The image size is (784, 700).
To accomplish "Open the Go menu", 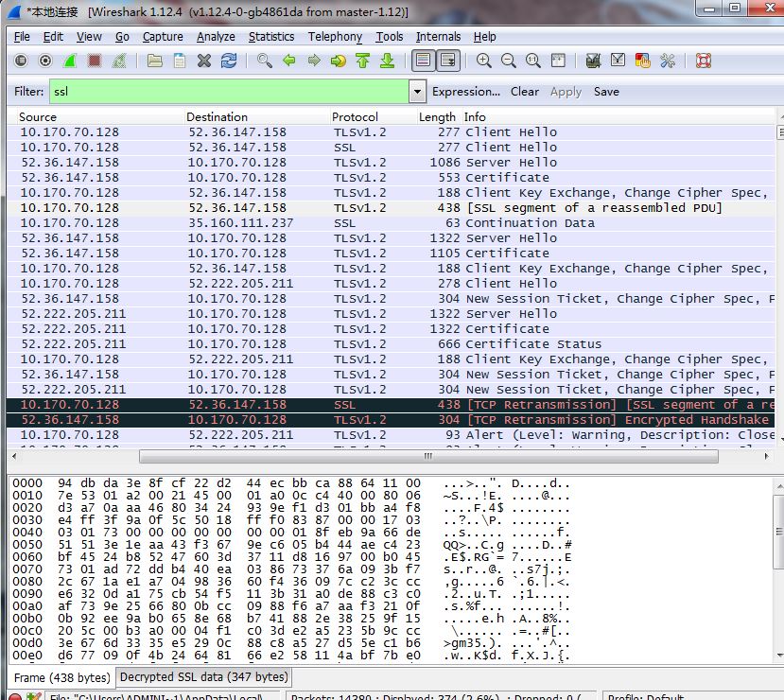I will pos(123,37).
